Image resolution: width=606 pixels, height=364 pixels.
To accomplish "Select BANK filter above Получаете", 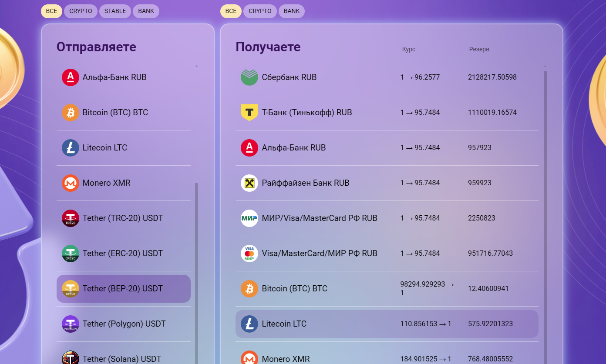I will coord(292,11).
